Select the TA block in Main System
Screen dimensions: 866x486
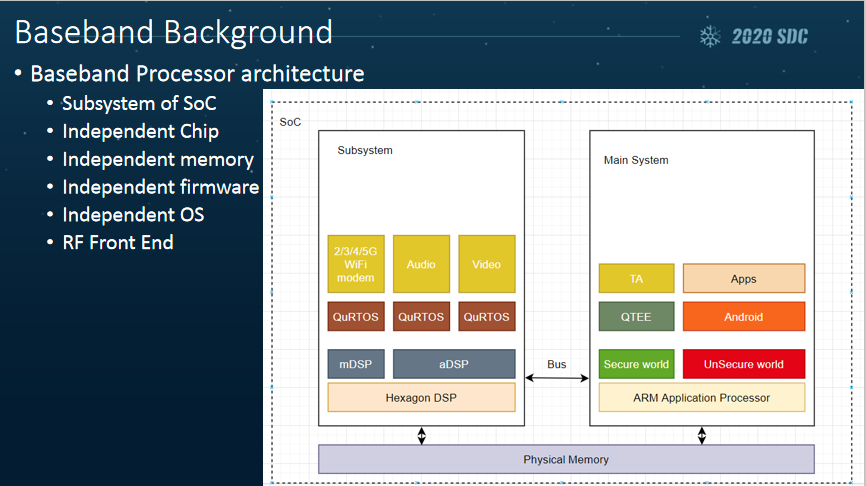(x=636, y=279)
